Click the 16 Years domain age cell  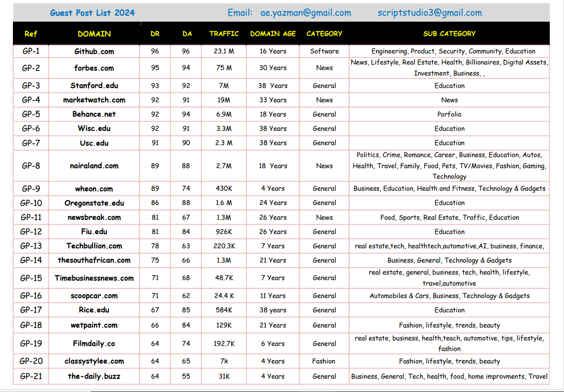273,51
